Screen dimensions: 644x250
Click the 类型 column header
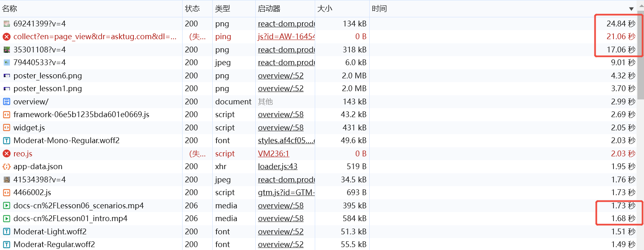coord(223,9)
